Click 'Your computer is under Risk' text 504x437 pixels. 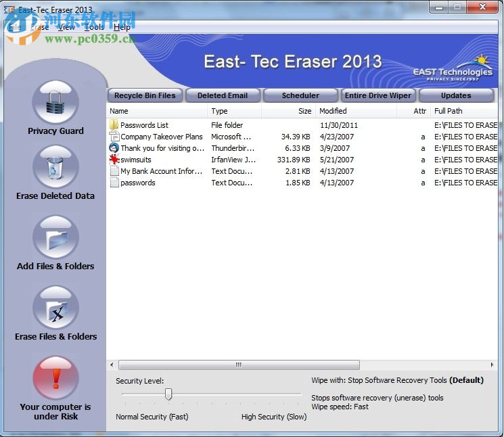tap(55, 411)
